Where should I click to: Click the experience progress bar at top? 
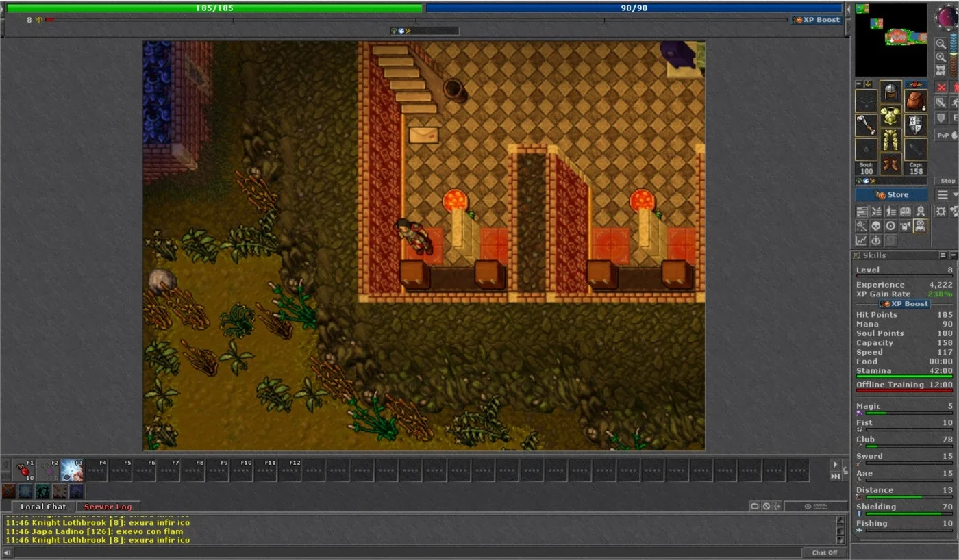(416, 20)
